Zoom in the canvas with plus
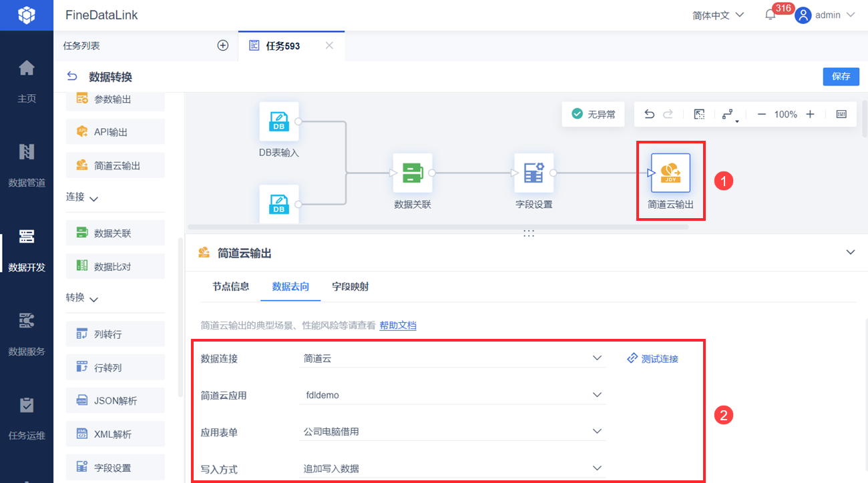 tap(811, 114)
